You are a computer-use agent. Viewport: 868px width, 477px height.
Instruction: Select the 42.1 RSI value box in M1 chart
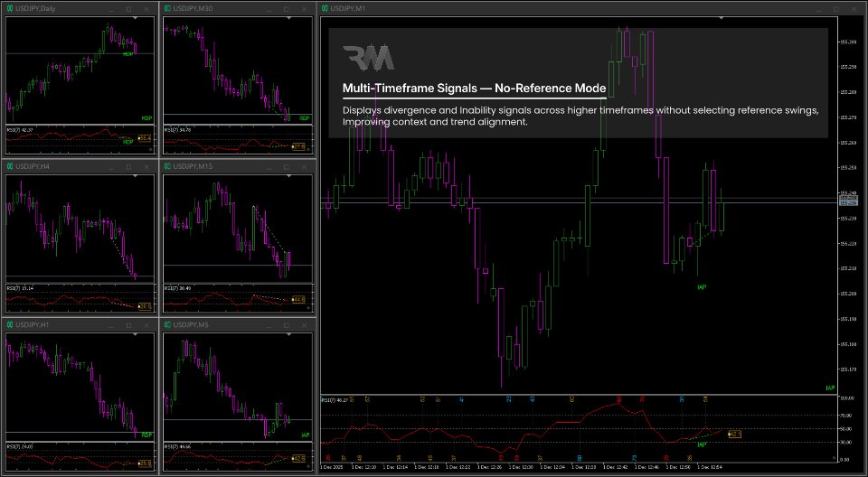click(x=734, y=435)
